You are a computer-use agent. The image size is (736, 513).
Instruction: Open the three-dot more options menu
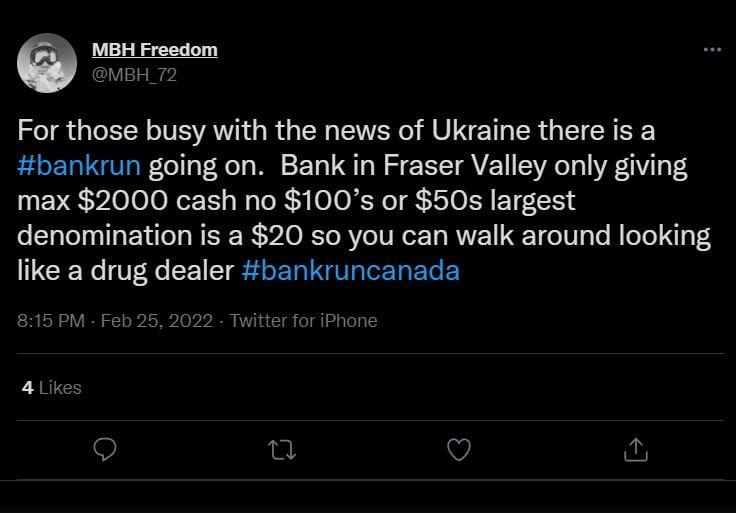[711, 49]
